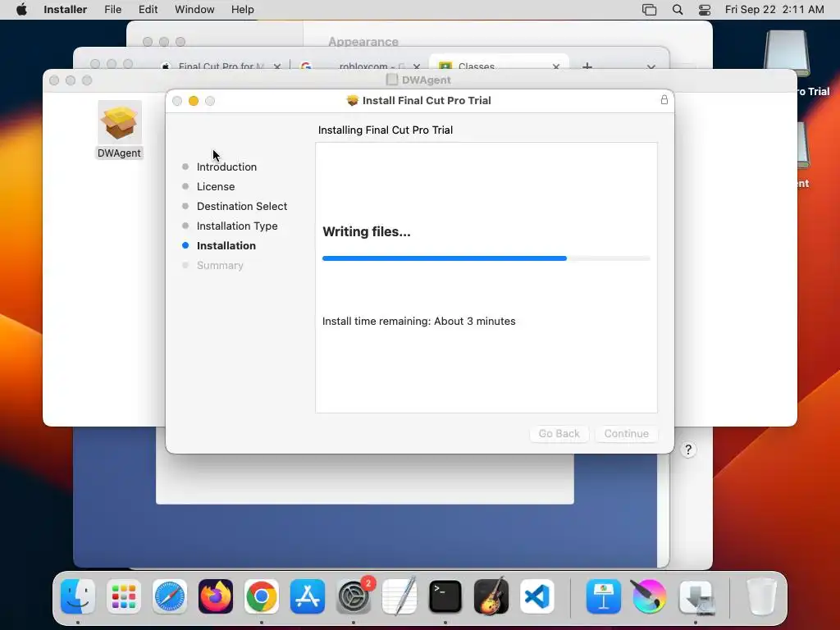Select the Installation Type step
Image resolution: width=840 pixels, height=630 pixels.
pos(237,226)
